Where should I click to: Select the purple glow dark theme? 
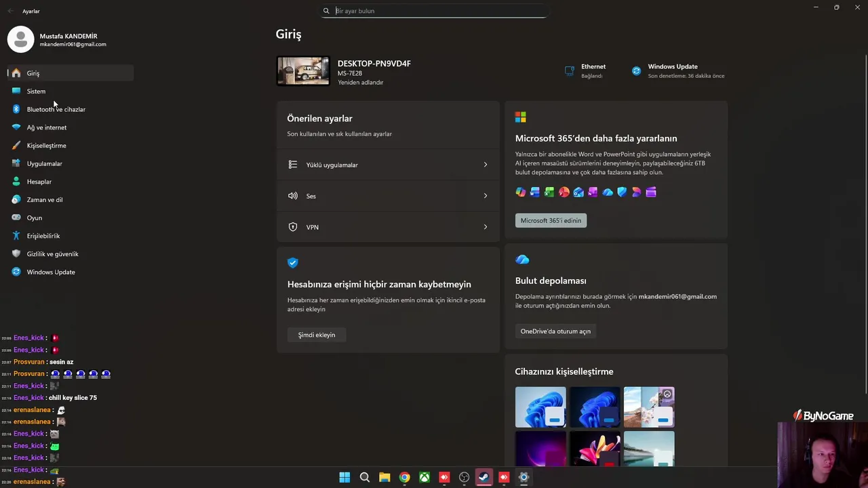(540, 449)
